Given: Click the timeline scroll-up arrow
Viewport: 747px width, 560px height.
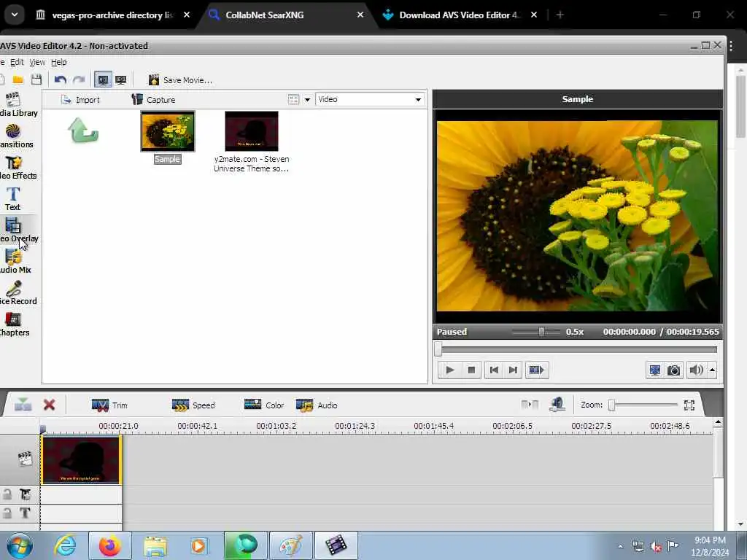Looking at the screenshot, I should (x=718, y=422).
